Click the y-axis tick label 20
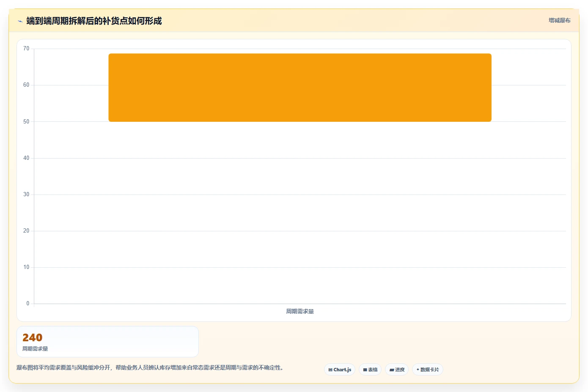 (x=26, y=231)
